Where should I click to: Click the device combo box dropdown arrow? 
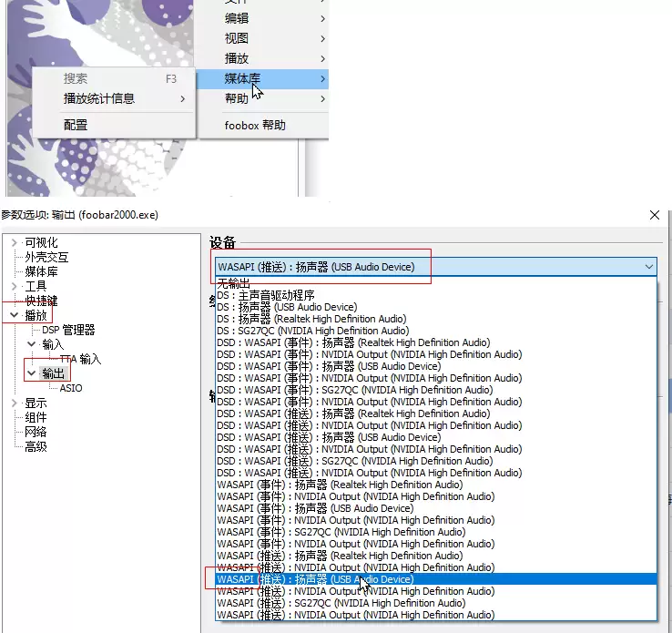click(649, 267)
